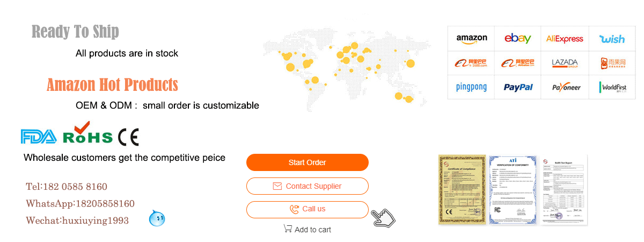The width and height of the screenshot is (644, 242).
Task: Click the Contact Supplier button
Action: pos(307,186)
